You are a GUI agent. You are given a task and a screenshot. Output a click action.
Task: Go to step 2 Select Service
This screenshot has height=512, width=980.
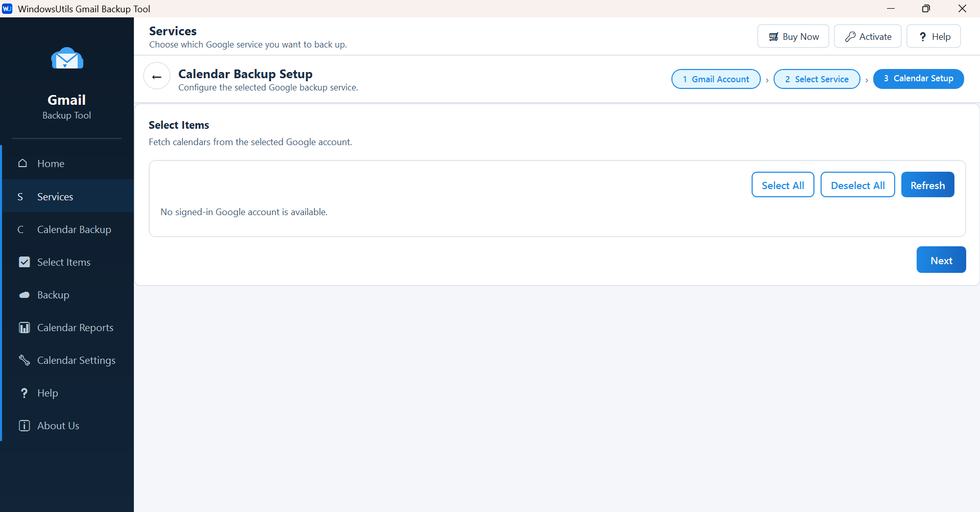817,79
